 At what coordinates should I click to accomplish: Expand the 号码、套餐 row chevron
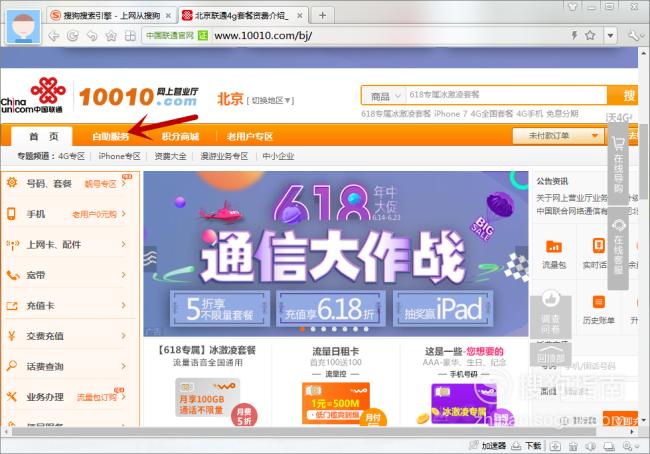tap(124, 183)
